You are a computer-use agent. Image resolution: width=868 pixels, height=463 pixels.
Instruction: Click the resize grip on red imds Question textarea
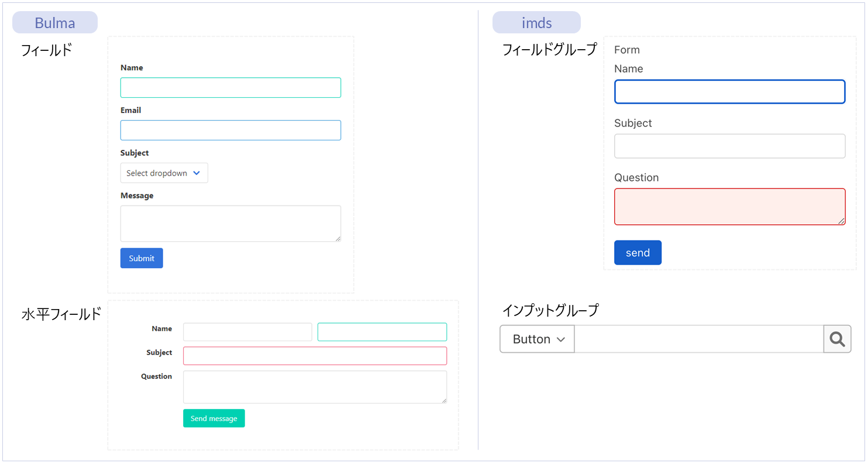pyautogui.click(x=841, y=221)
